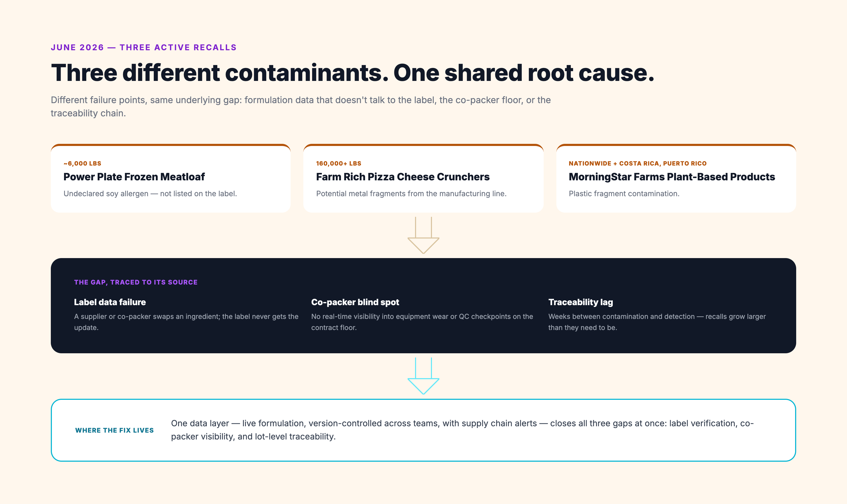
Task: Select the Power Plate Frozen Meatloaf heading
Action: (x=134, y=177)
